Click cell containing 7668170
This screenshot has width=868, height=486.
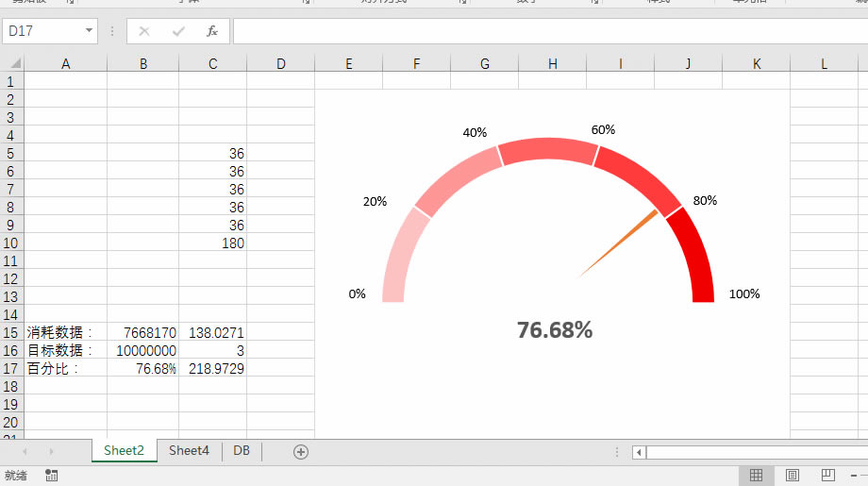click(x=143, y=333)
